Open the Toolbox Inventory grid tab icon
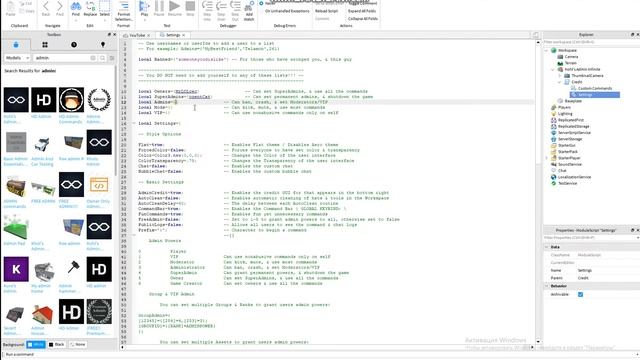 (45, 44)
